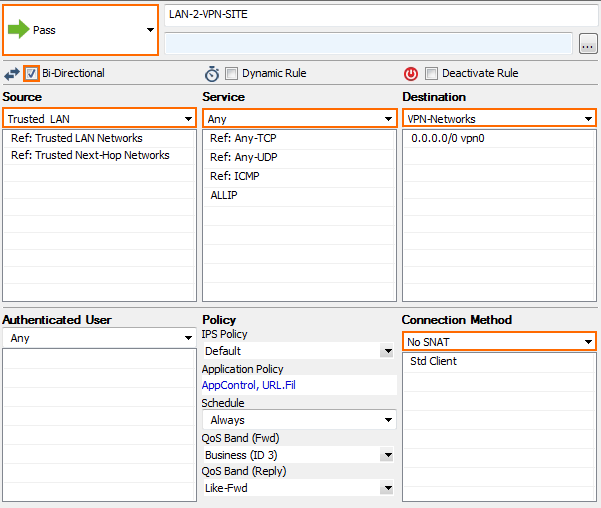
Task: Open the Service Any dropdown
Action: 299,118
